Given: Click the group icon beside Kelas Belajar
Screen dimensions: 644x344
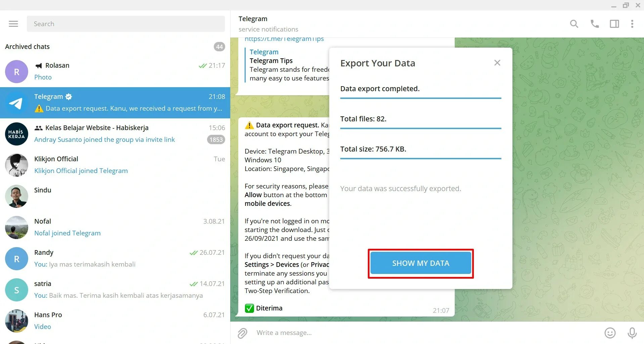Looking at the screenshot, I should (39, 128).
